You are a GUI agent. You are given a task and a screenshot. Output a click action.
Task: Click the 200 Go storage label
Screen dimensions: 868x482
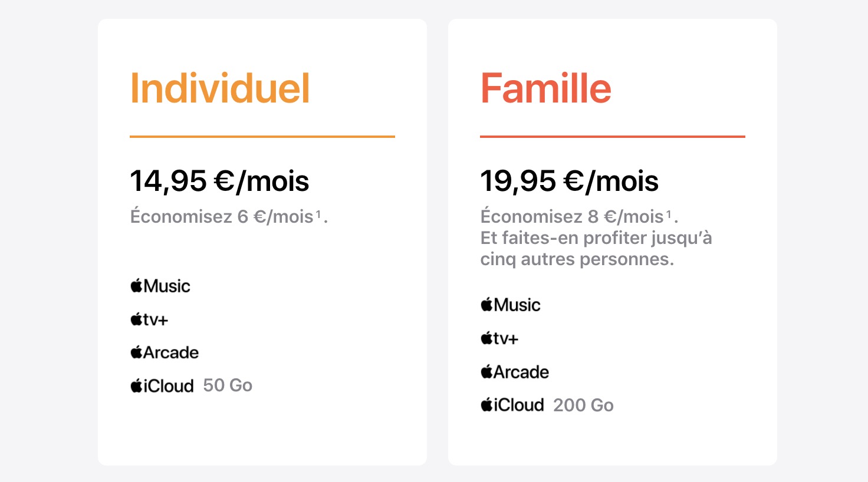583,405
